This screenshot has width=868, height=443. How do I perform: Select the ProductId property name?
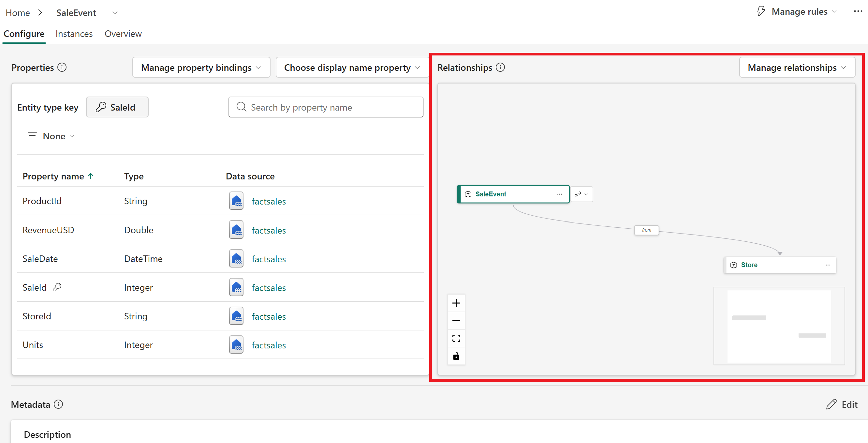(42, 201)
